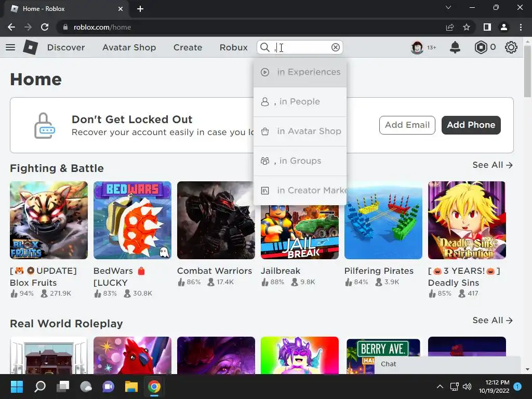The height and width of the screenshot is (399, 532).
Task: Show hidden system tray icons
Action: point(440,387)
